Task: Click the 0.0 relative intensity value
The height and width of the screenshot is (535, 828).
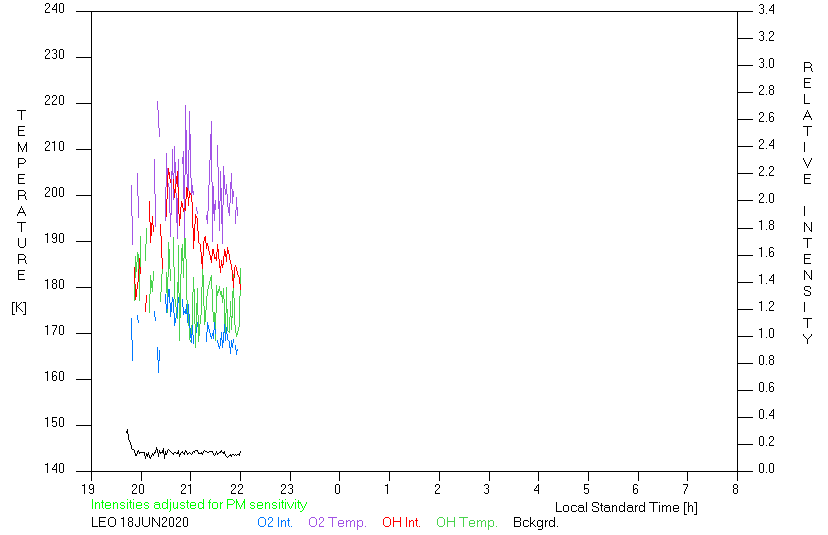Action: [766, 468]
